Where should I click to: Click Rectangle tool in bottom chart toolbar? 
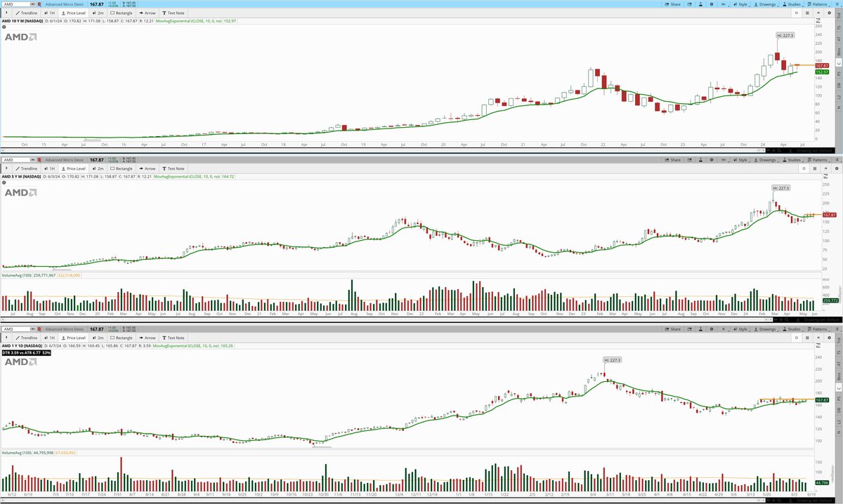pos(122,338)
